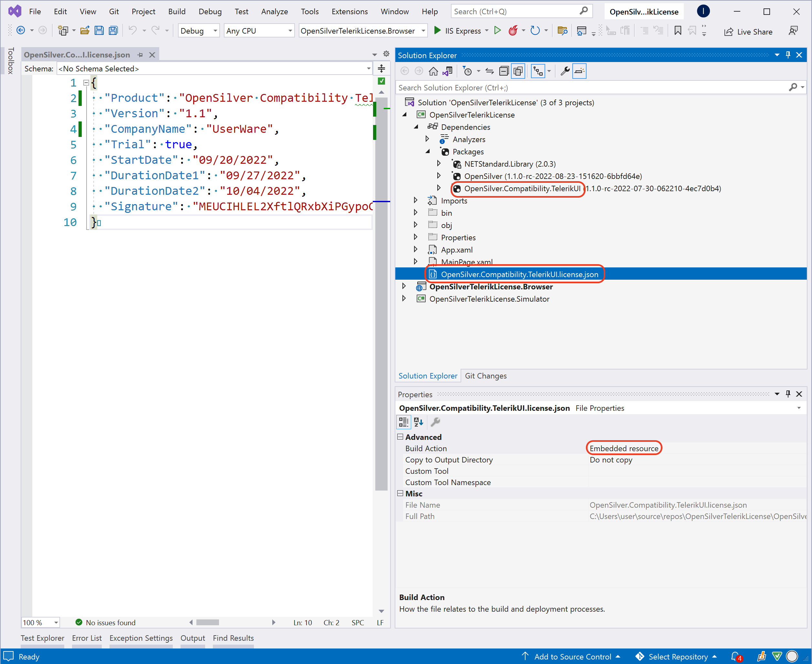Click the bookmark icon in the toolbar
This screenshot has width=812, height=664.
coord(678,31)
